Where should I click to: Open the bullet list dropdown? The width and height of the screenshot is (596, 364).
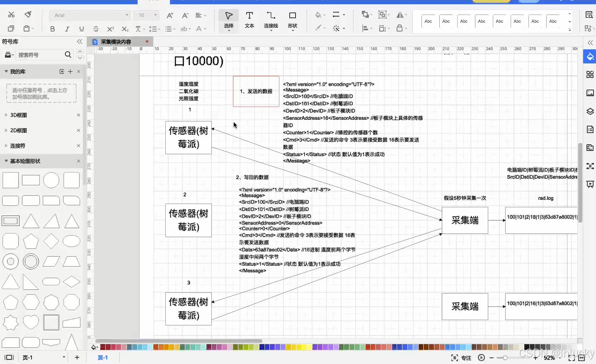click(170, 29)
